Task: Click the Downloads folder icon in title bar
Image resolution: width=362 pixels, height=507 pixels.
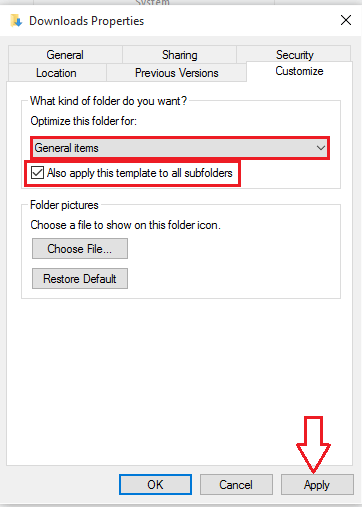Action: pyautogui.click(x=16, y=21)
